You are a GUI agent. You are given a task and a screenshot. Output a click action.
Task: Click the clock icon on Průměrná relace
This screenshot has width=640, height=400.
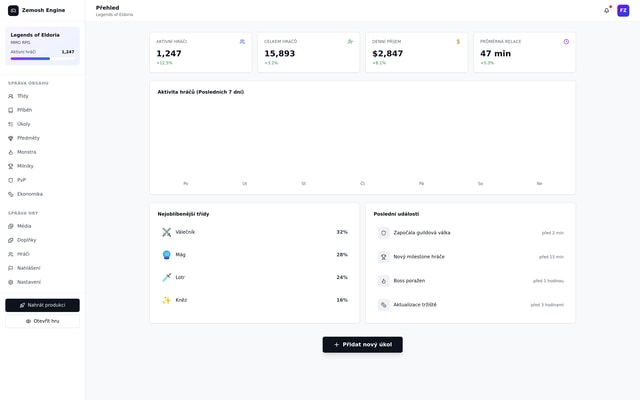coord(566,42)
